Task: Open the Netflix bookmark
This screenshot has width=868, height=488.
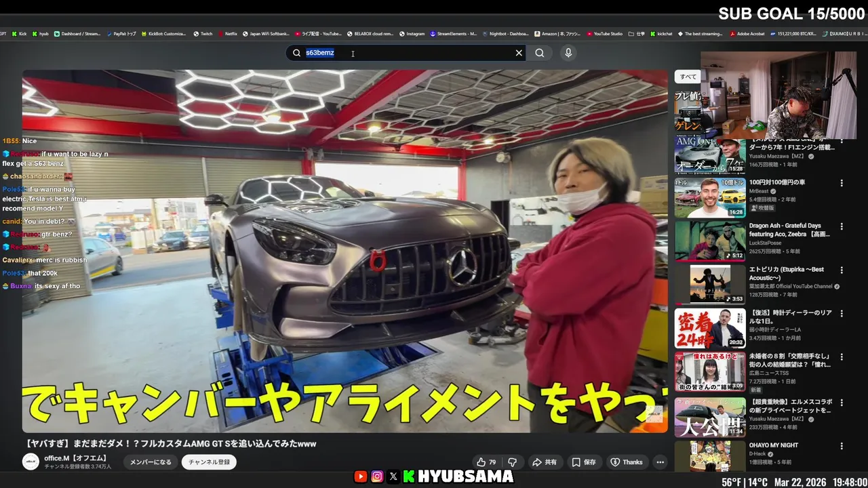Action: tap(228, 33)
